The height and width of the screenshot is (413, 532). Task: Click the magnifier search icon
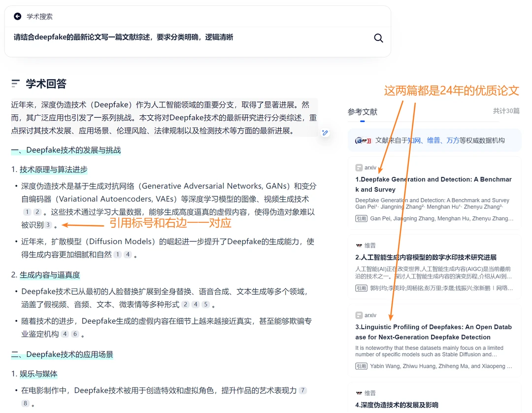pos(378,38)
